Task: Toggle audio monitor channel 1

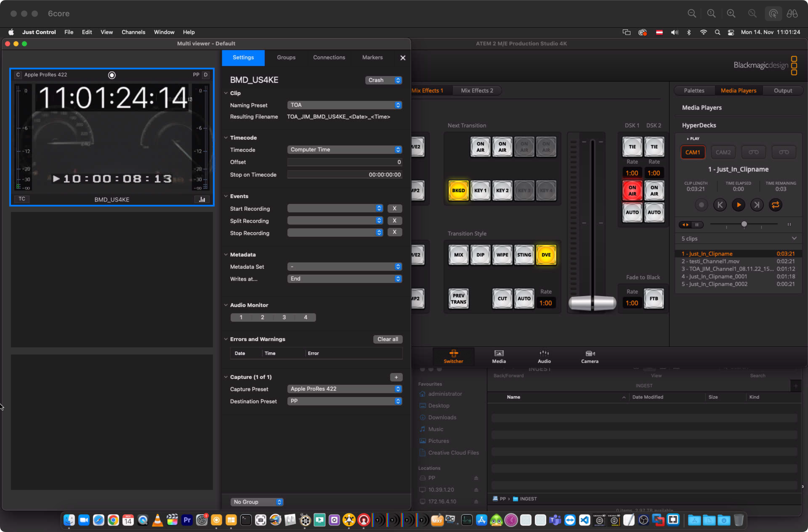Action: coord(241,317)
